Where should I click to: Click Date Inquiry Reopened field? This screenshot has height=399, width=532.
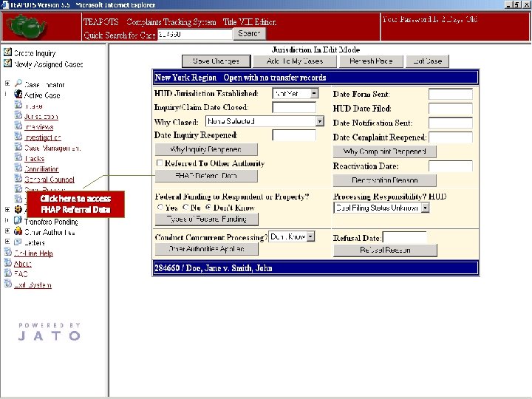294,135
